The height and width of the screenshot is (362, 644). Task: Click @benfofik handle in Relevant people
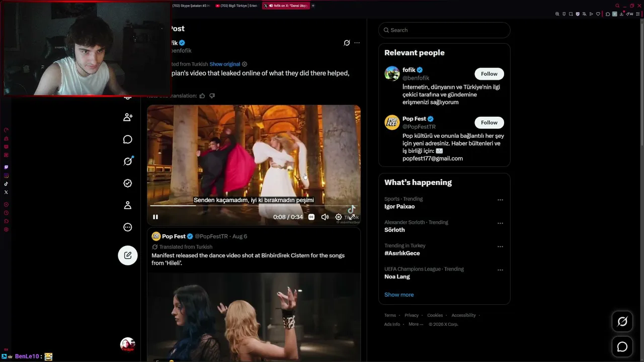pyautogui.click(x=416, y=78)
